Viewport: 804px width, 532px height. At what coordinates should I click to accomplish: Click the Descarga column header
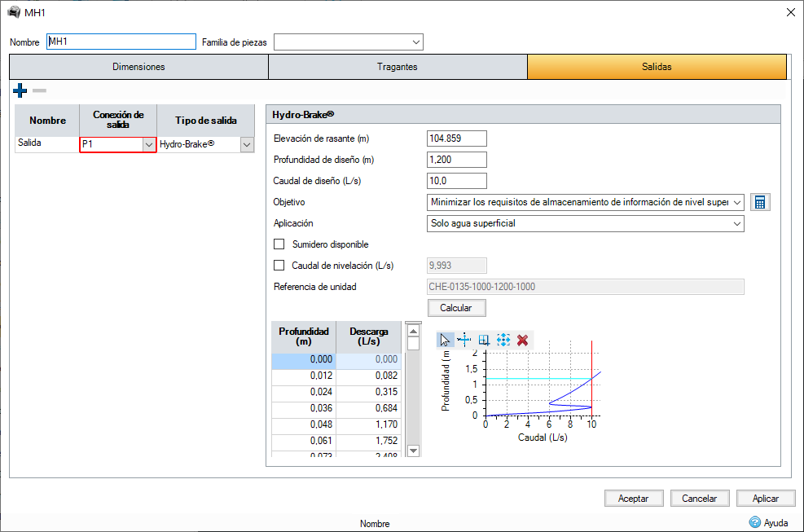click(x=369, y=336)
